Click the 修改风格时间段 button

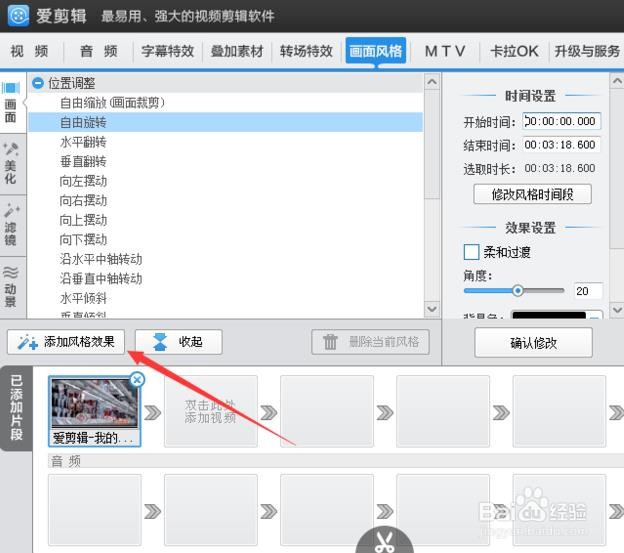click(532, 194)
